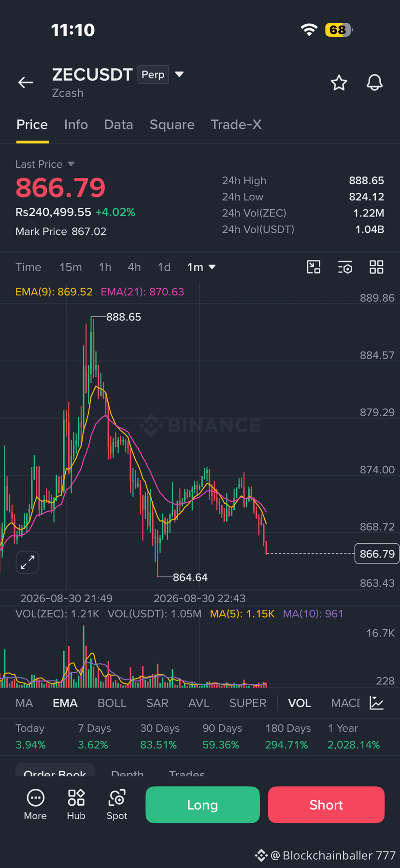Select the Perp contract type badge
This screenshot has height=868, width=400.
click(153, 74)
